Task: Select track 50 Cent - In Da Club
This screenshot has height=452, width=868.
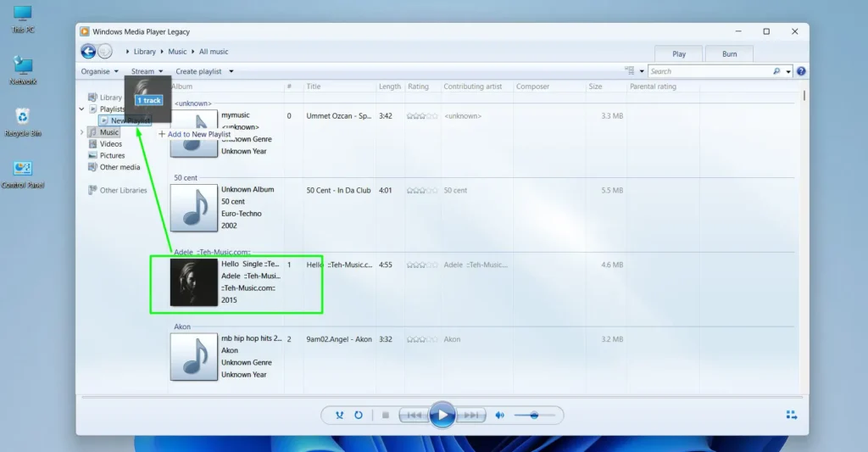Action: pos(338,191)
